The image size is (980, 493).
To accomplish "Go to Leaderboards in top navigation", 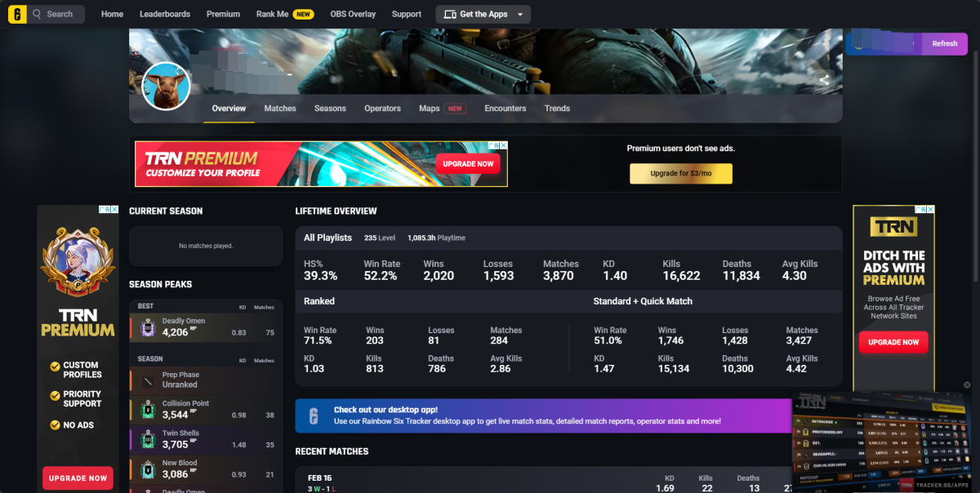I will [165, 14].
